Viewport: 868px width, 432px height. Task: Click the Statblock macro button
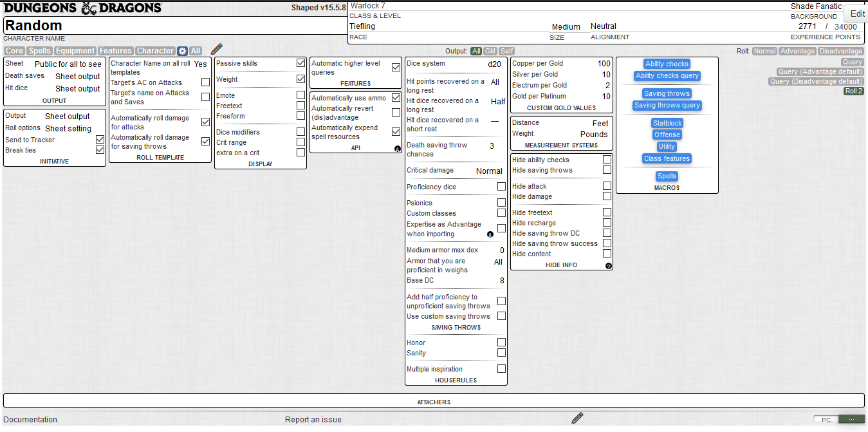(x=667, y=123)
